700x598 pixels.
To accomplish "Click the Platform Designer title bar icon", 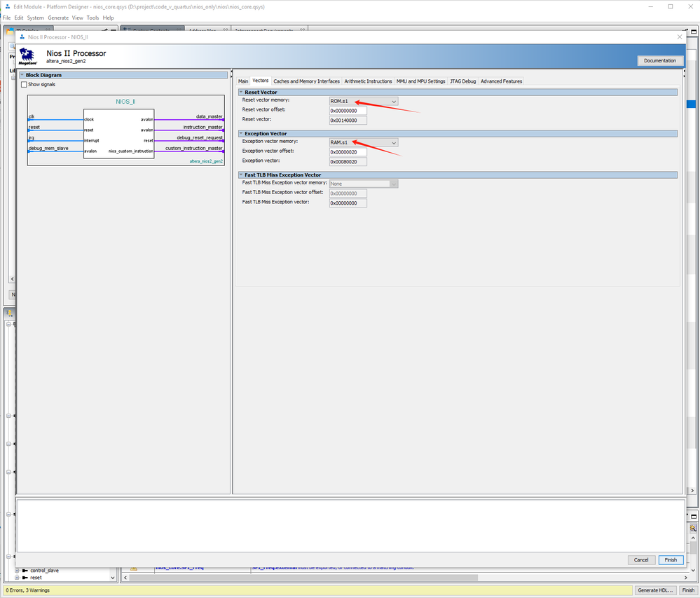I will coord(7,7).
